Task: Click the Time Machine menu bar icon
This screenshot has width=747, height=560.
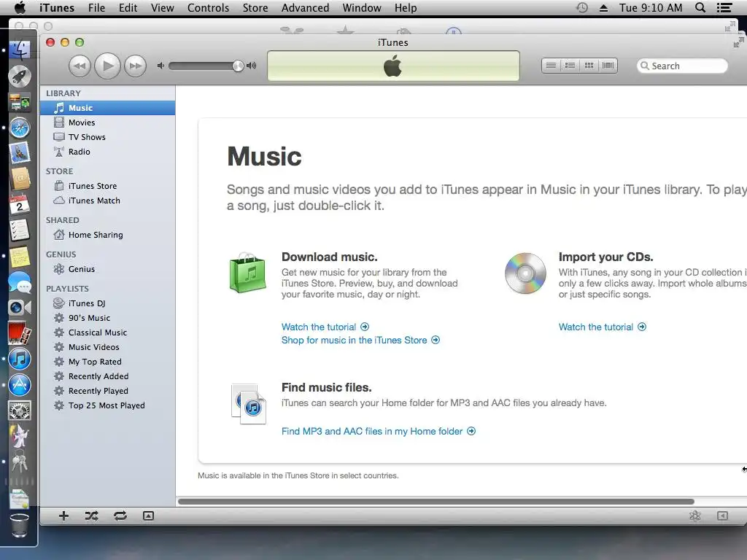Action: [x=581, y=7]
